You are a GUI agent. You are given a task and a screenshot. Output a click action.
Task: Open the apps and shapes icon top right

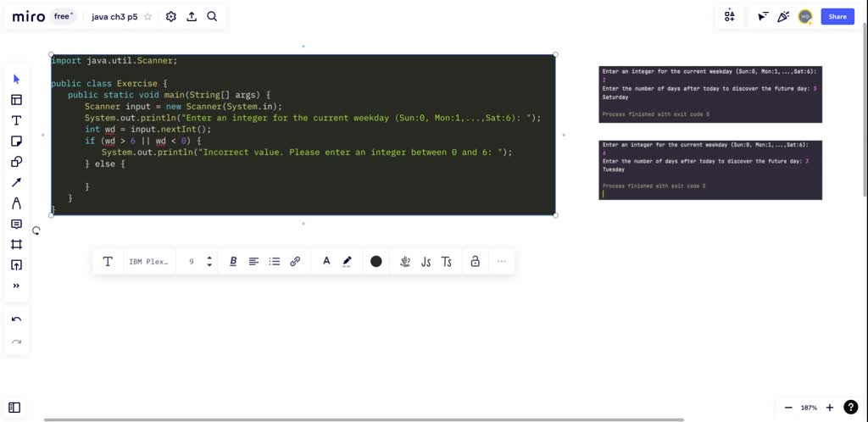[730, 16]
